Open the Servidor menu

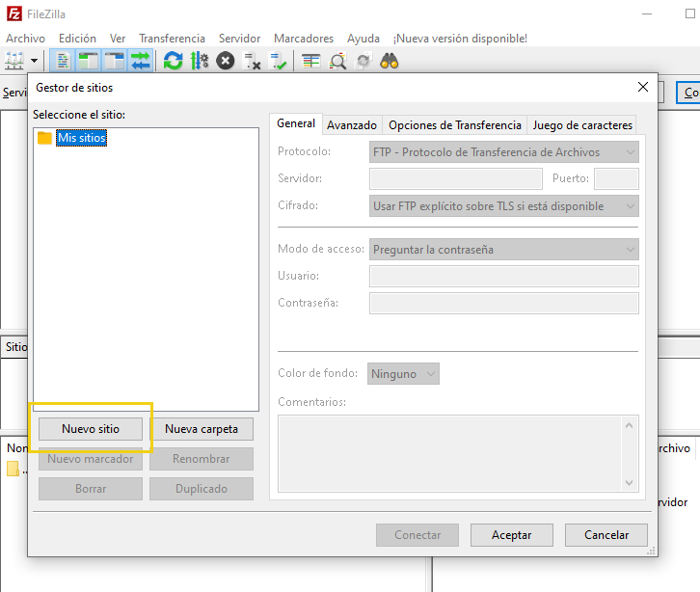[x=239, y=39]
